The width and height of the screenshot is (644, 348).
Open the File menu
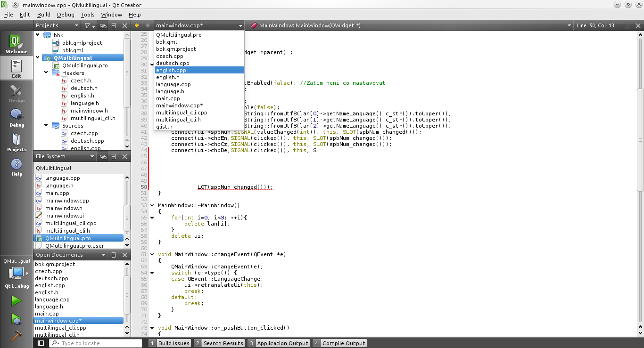pos(8,15)
